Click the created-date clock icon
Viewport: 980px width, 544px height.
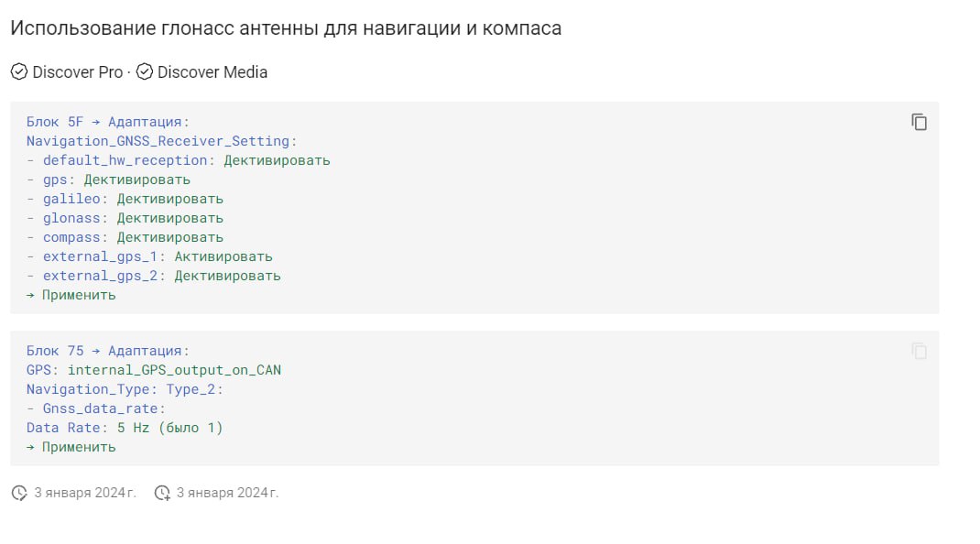coord(19,493)
